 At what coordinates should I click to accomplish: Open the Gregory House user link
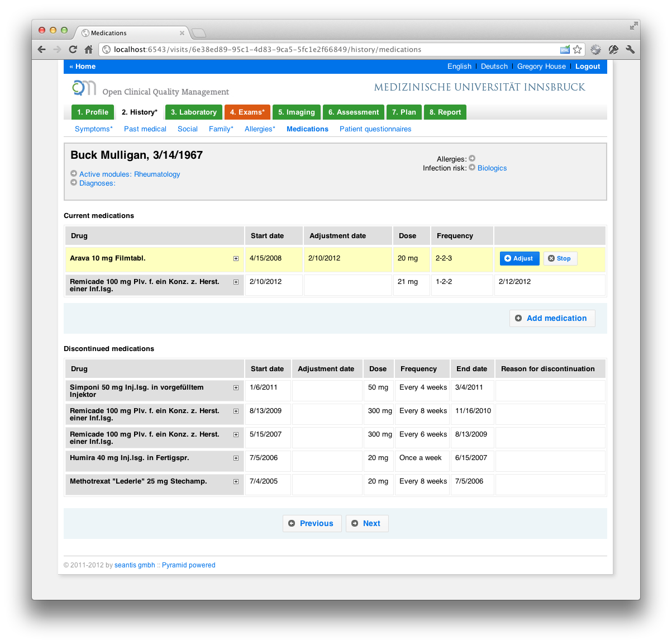pos(541,66)
